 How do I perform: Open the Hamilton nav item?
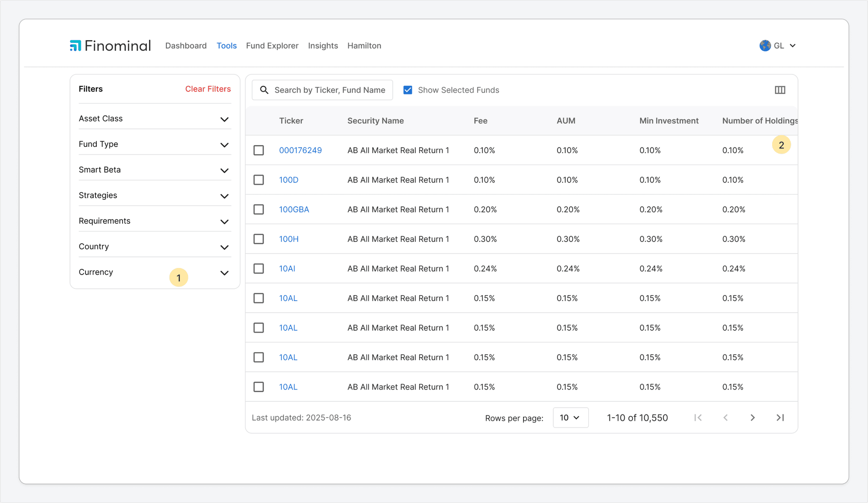(x=364, y=46)
